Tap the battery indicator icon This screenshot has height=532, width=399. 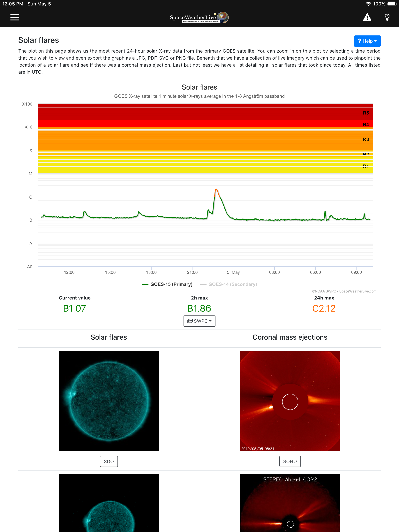[x=392, y=4]
